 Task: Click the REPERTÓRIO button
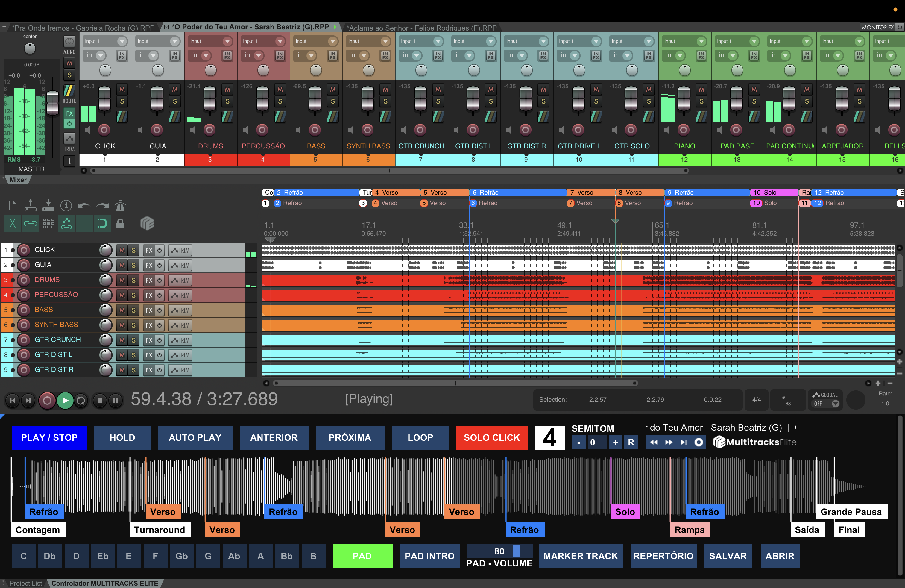(663, 556)
